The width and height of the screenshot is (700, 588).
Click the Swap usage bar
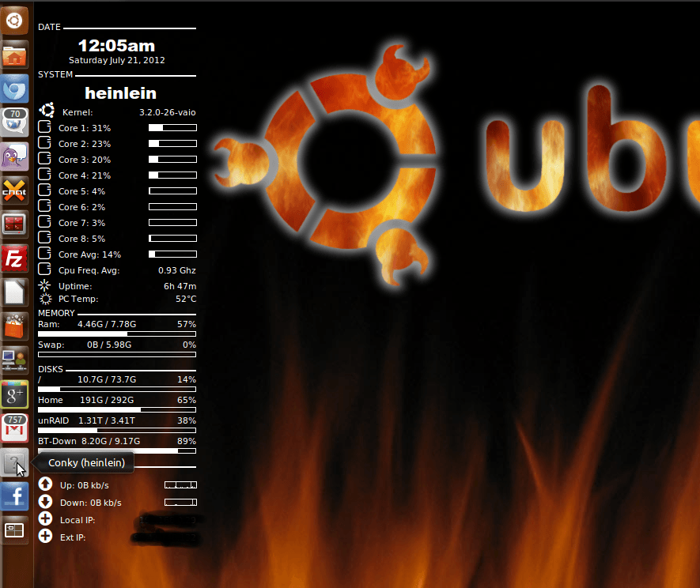pyautogui.click(x=117, y=354)
